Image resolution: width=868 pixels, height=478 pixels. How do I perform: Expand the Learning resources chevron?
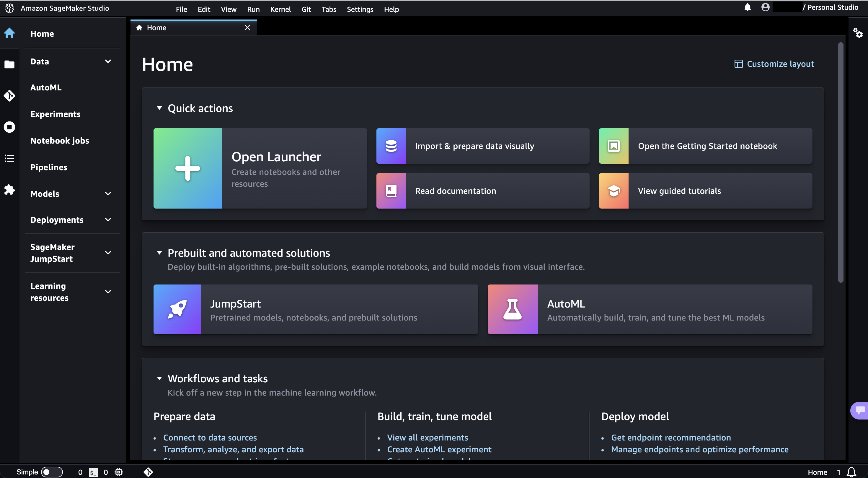[108, 292]
